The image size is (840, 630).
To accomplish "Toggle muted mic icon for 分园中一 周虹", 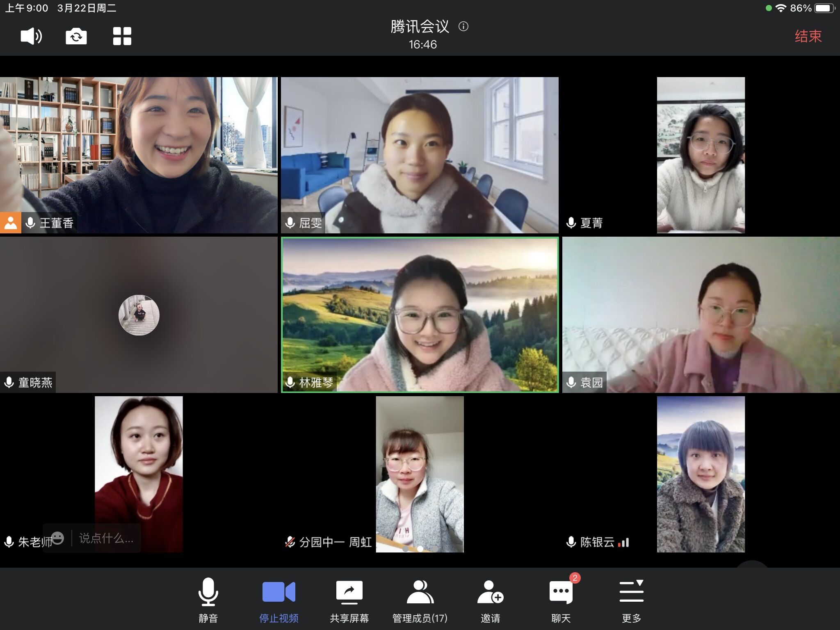I will pyautogui.click(x=290, y=542).
